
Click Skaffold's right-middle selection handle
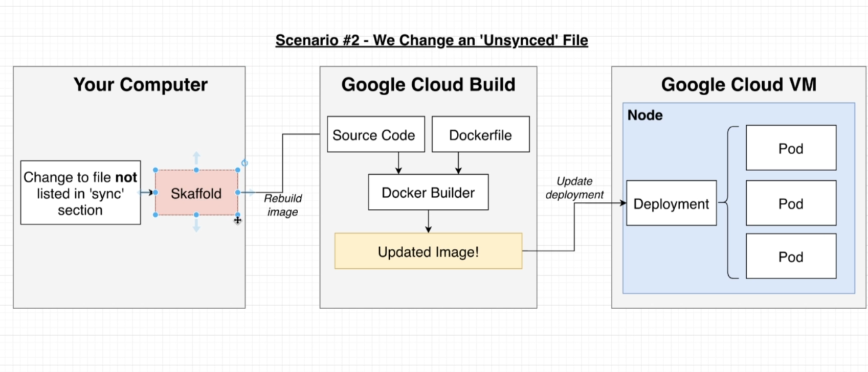point(238,193)
